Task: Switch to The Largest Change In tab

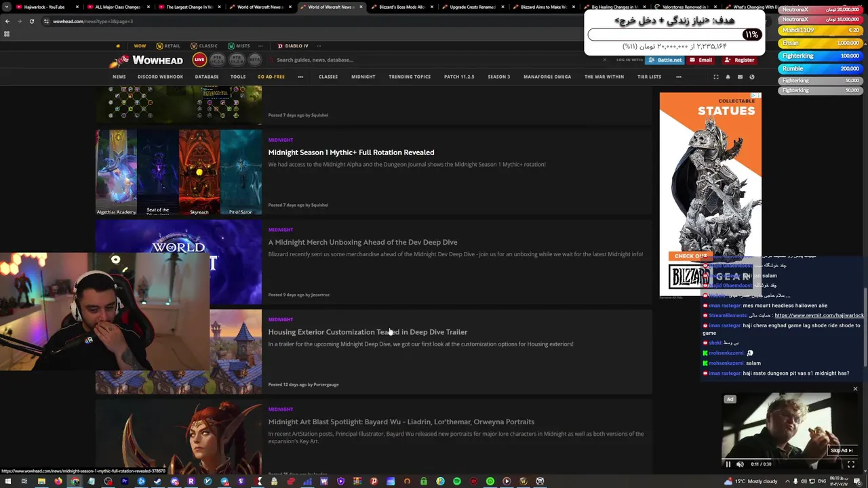Action: tap(189, 7)
